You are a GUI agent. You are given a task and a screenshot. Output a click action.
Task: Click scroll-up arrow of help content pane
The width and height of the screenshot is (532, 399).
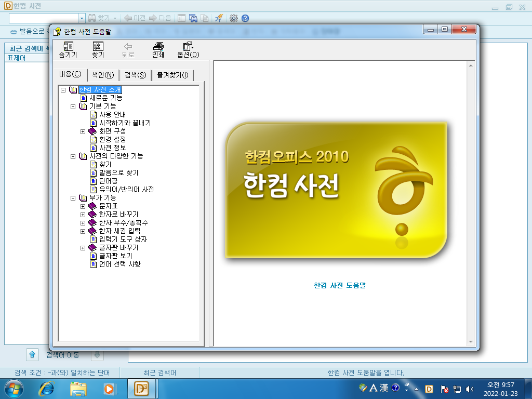click(x=471, y=65)
